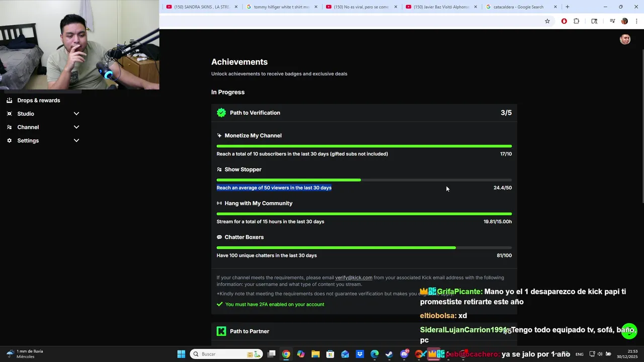This screenshot has width=644, height=362.
Task: Expand the Studio sidebar section
Action: (x=76, y=114)
